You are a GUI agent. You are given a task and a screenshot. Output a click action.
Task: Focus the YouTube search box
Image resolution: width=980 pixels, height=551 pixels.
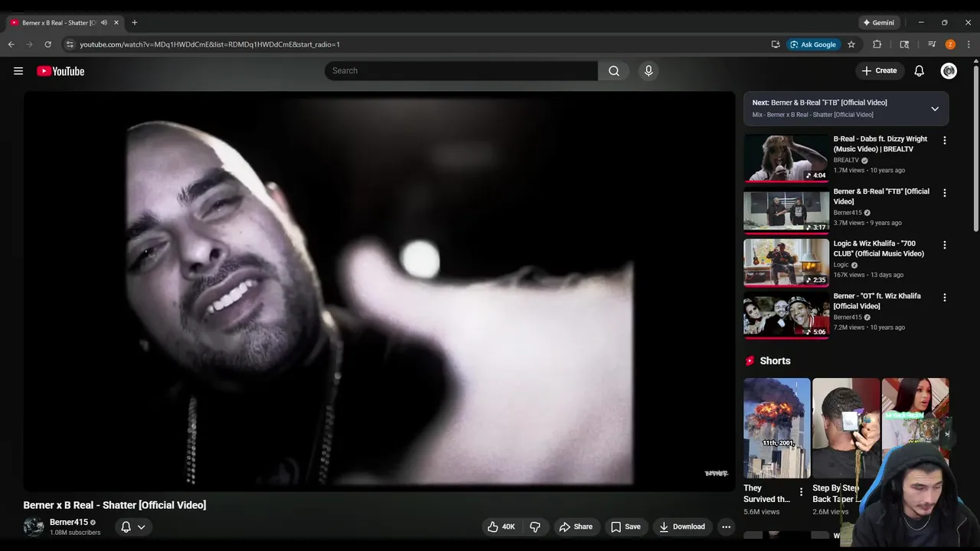pyautogui.click(x=461, y=71)
